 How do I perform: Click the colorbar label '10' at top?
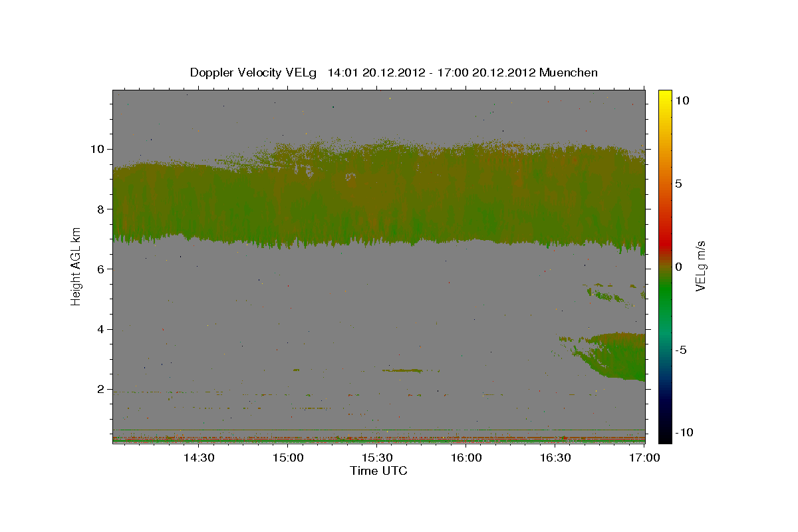click(x=682, y=100)
